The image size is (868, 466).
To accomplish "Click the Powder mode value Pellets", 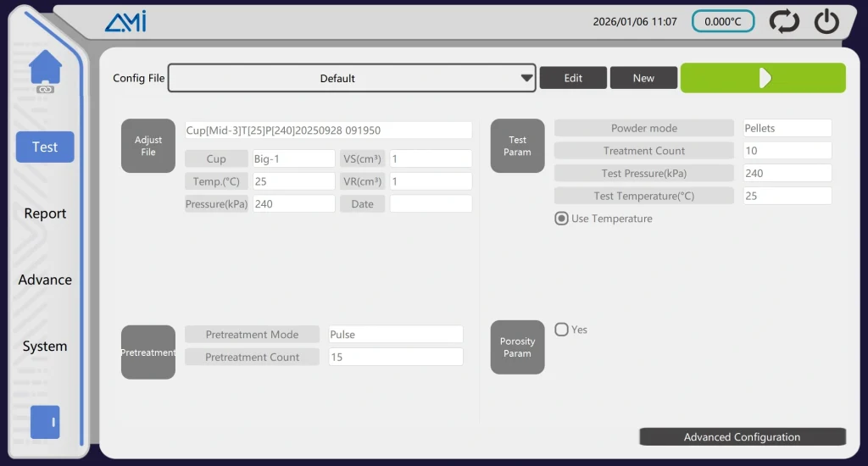I will [x=787, y=128].
